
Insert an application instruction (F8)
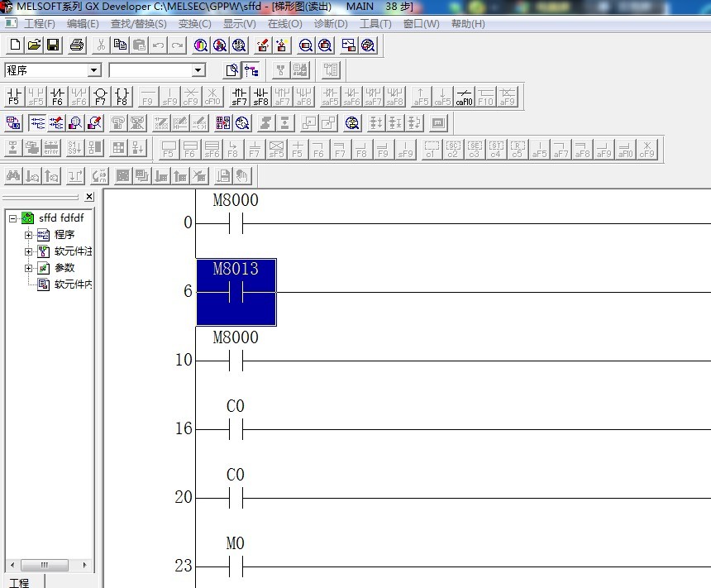[122, 97]
